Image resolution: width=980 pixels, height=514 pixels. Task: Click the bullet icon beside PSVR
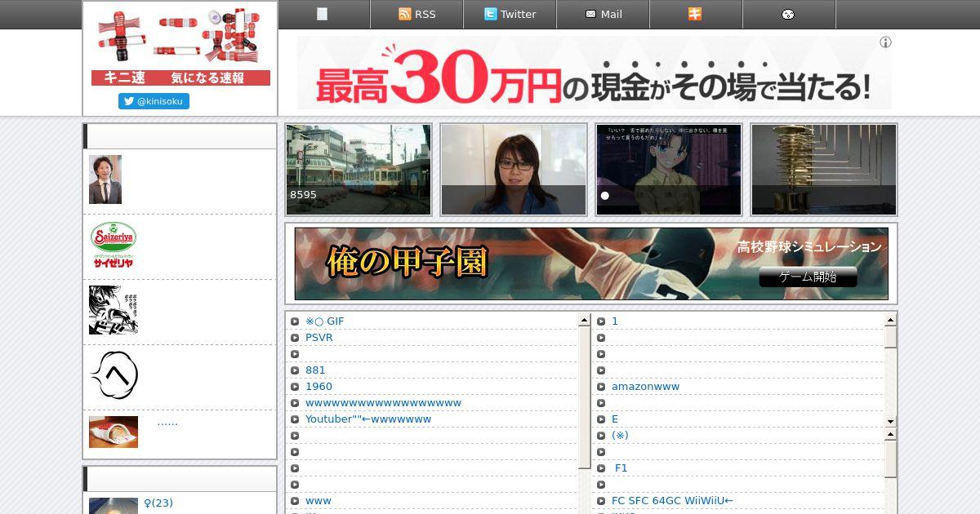click(295, 338)
